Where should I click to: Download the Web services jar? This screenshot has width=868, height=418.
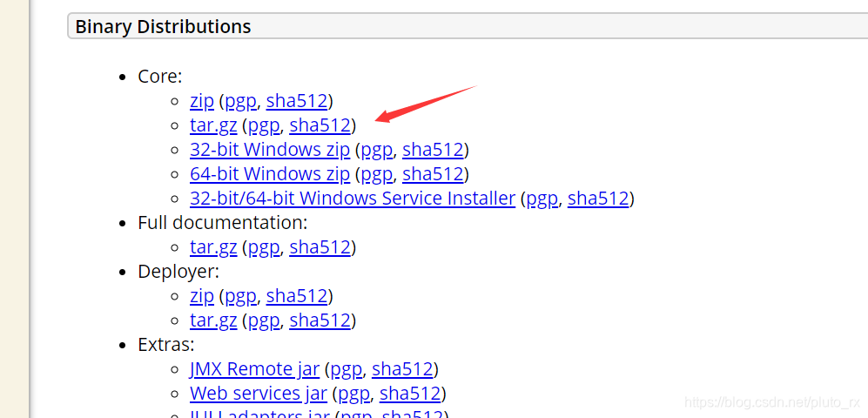[259, 394]
